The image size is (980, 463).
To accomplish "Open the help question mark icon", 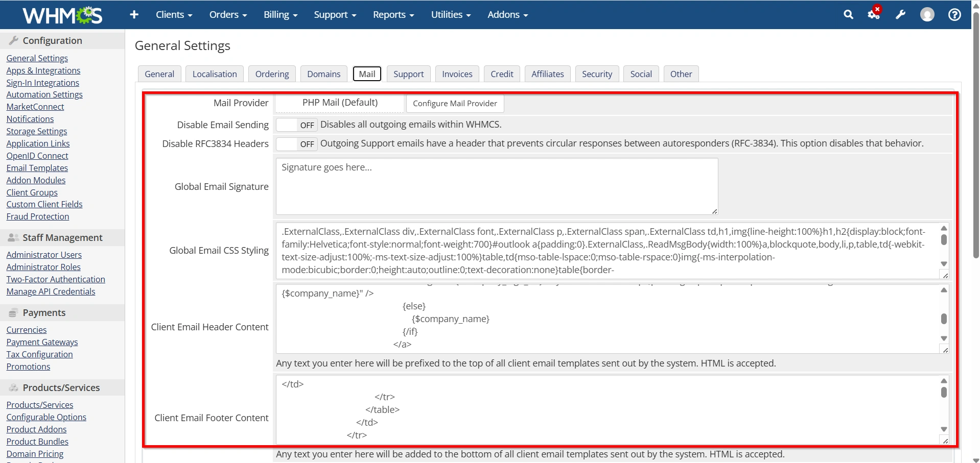I will click(x=954, y=15).
